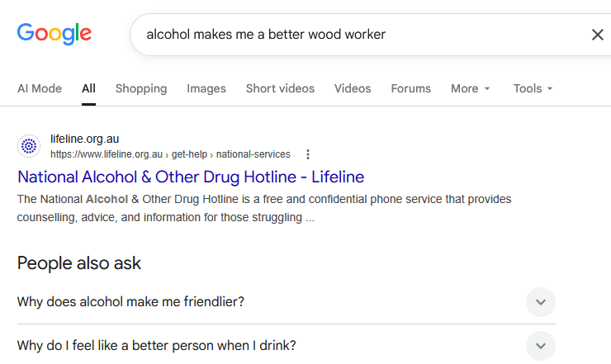Click the Google logo
The image size is (611, 364).
coord(54,34)
